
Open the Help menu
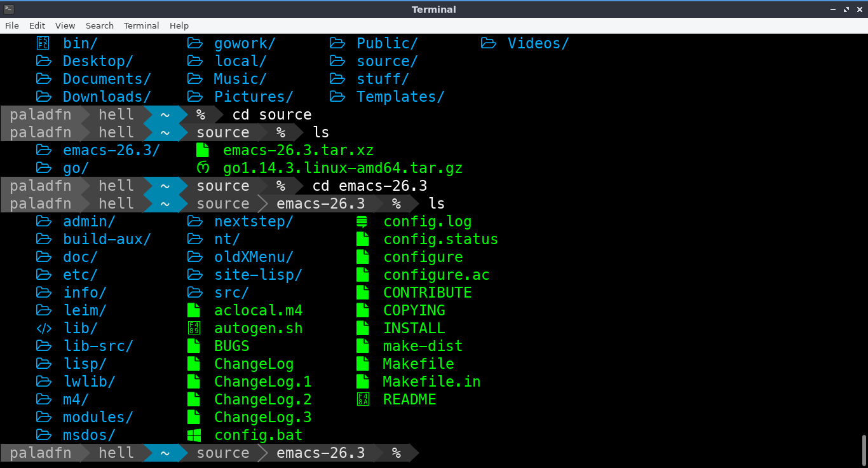pos(179,25)
